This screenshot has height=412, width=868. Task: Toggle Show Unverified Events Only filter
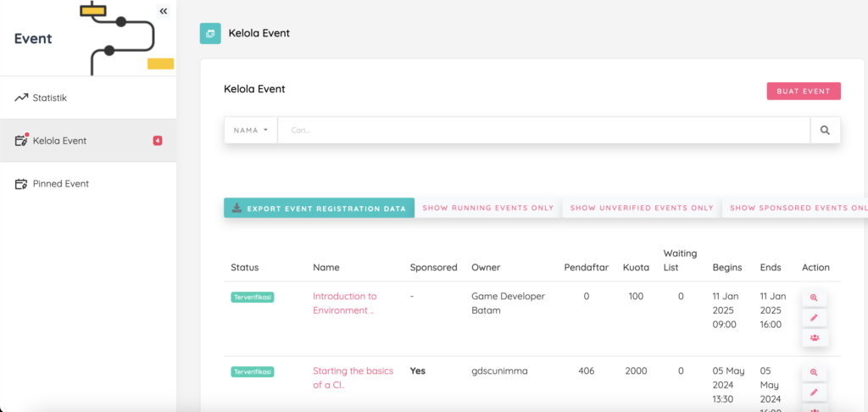pos(641,208)
